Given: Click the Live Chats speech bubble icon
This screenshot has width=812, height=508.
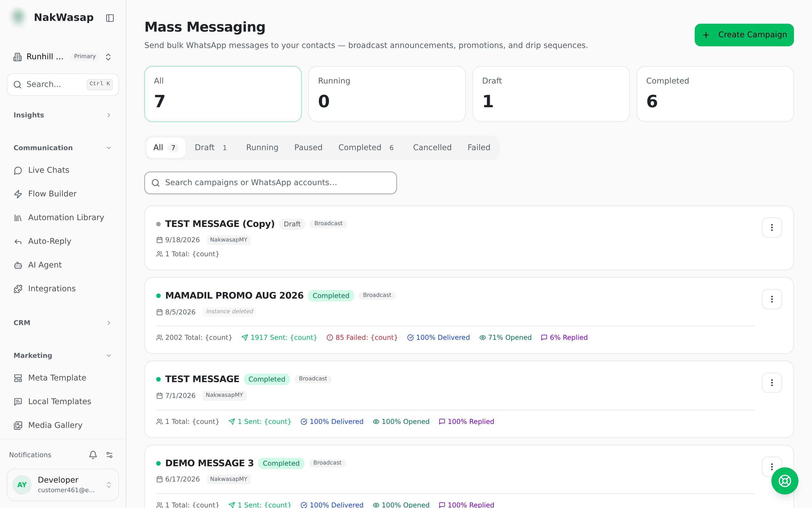Looking at the screenshot, I should 18,170.
